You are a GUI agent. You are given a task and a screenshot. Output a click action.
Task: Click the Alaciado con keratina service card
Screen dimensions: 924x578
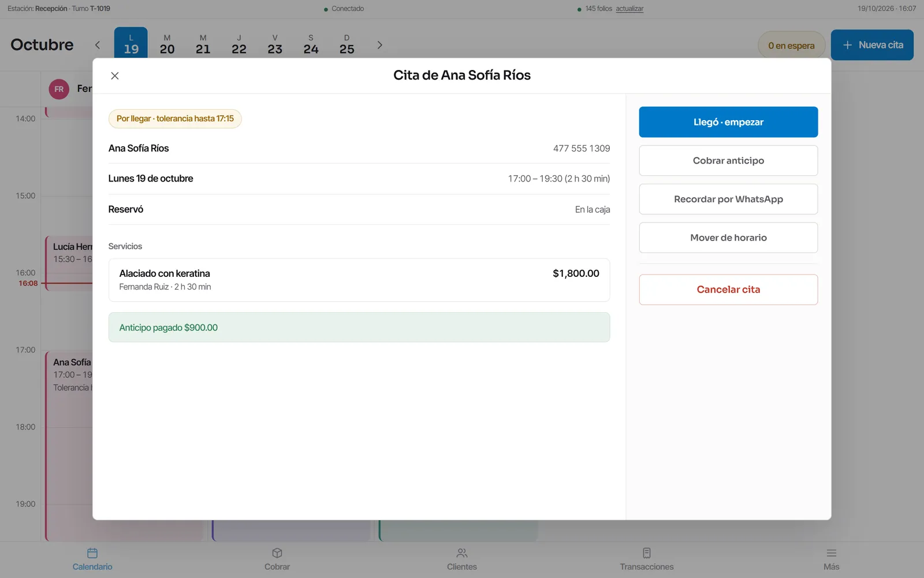tap(359, 280)
